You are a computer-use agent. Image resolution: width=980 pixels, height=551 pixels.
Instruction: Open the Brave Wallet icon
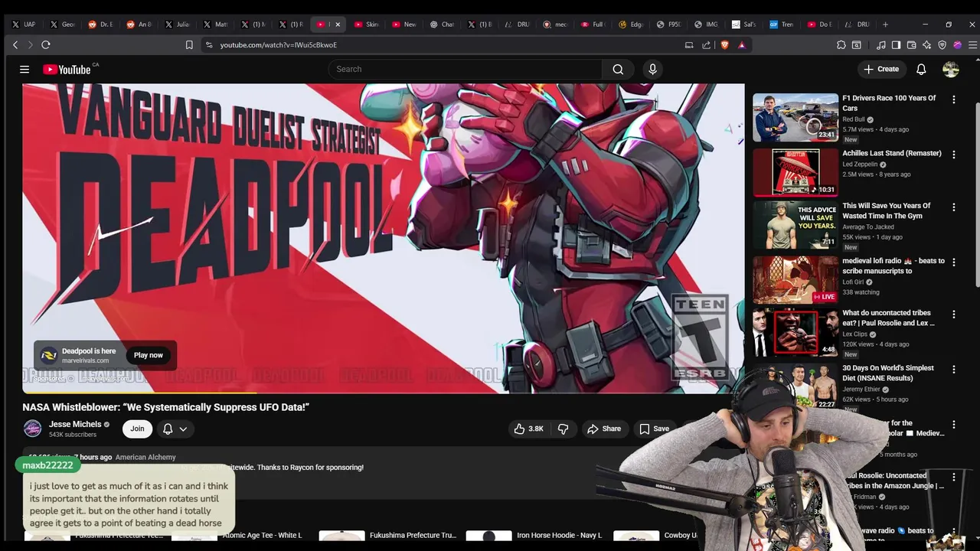(x=911, y=45)
